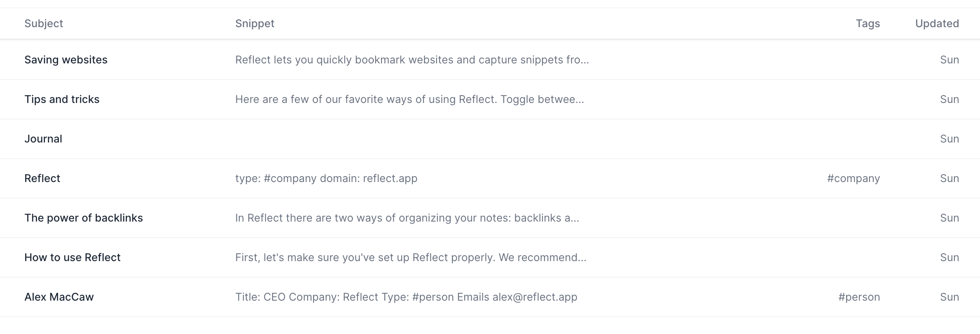Open The power of backlinks note
The width and height of the screenshot is (980, 334).
point(84,218)
